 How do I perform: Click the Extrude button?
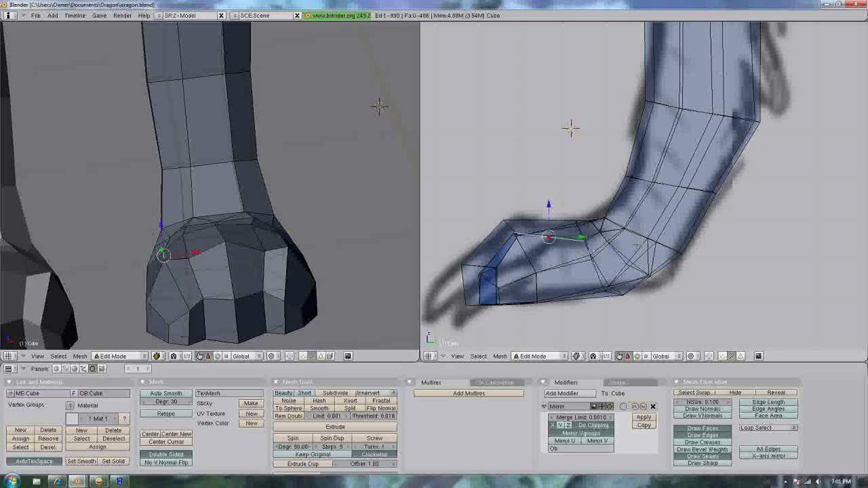pos(335,426)
